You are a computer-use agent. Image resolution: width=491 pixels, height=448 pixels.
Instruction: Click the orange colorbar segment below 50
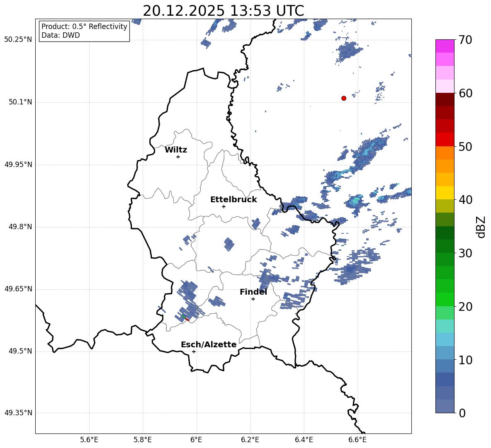pos(445,153)
